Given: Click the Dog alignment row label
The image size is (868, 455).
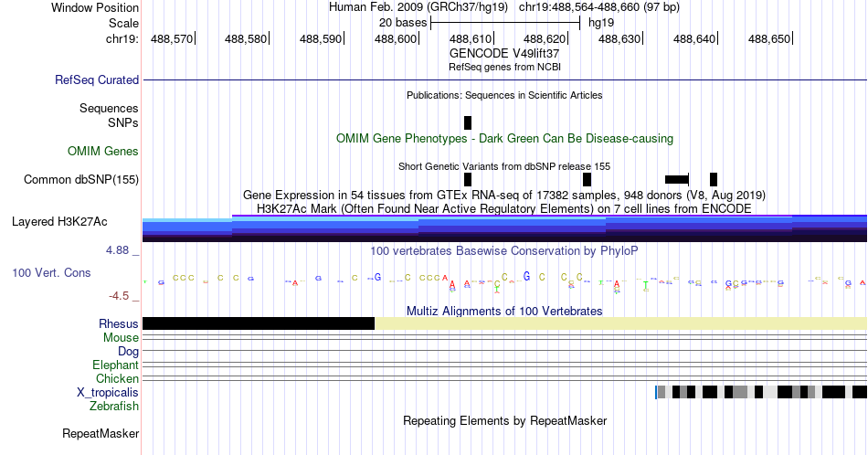Looking at the screenshot, I should 129,352.
